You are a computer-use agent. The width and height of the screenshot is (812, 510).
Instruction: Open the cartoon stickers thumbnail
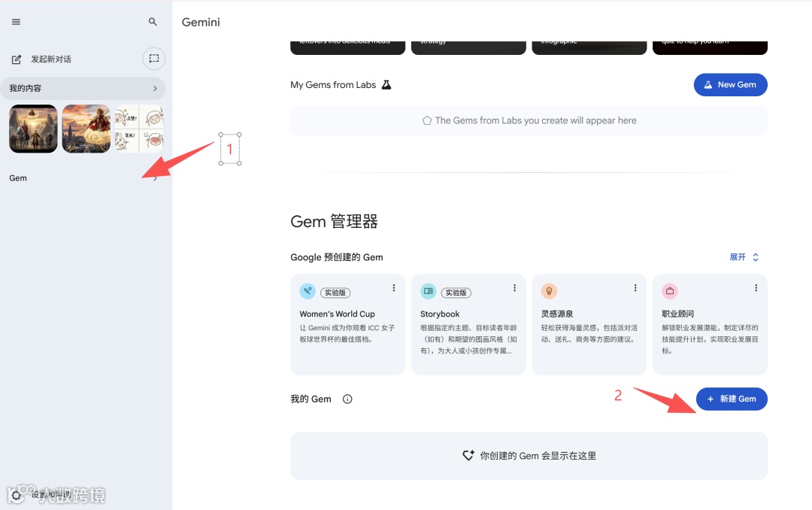point(139,129)
